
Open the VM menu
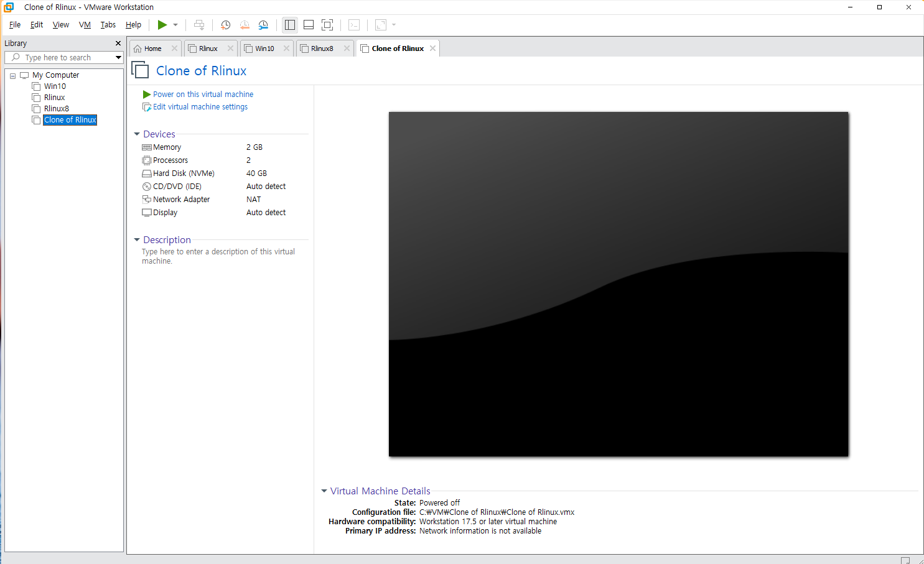tap(85, 25)
